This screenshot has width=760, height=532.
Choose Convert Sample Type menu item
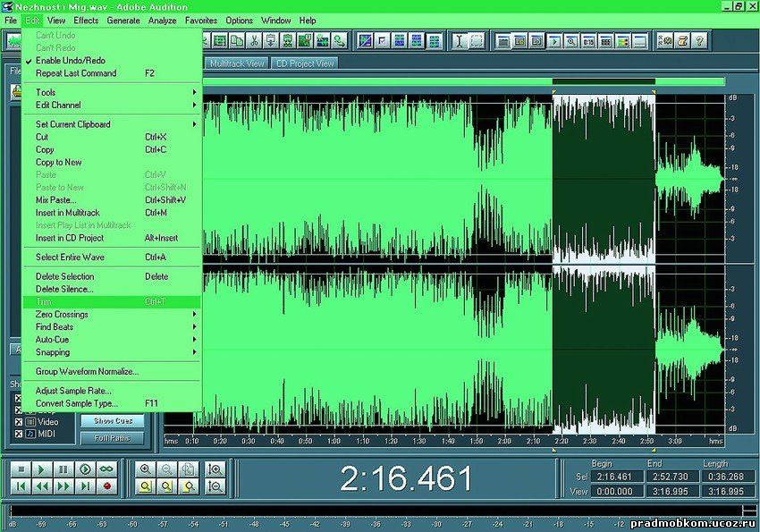(112, 403)
